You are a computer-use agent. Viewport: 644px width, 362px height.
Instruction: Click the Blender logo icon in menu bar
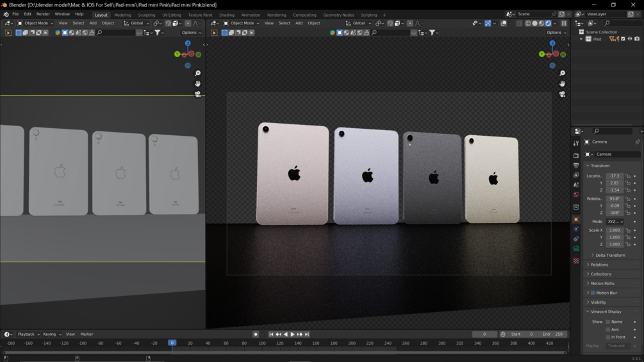coord(6,14)
